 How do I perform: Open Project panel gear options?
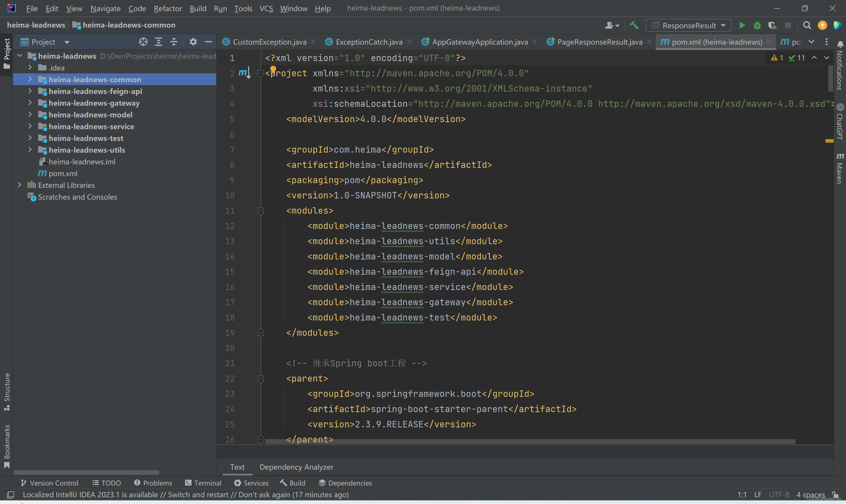tap(193, 42)
